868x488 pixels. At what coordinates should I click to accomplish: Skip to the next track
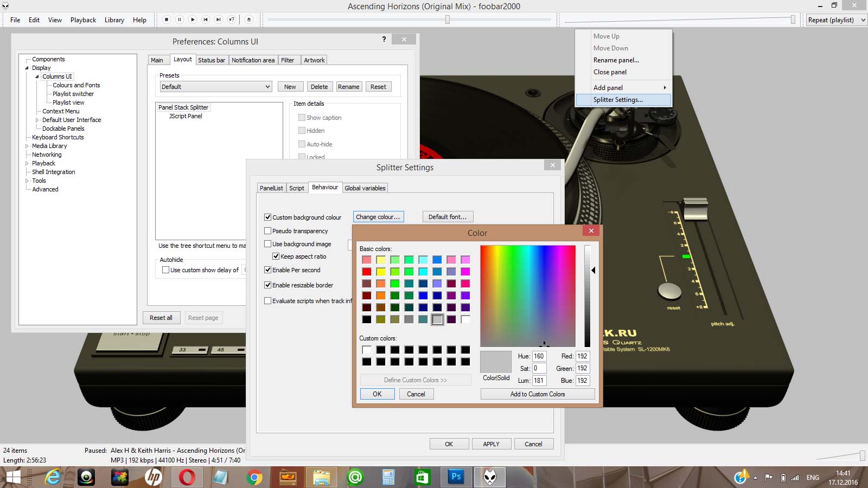219,20
